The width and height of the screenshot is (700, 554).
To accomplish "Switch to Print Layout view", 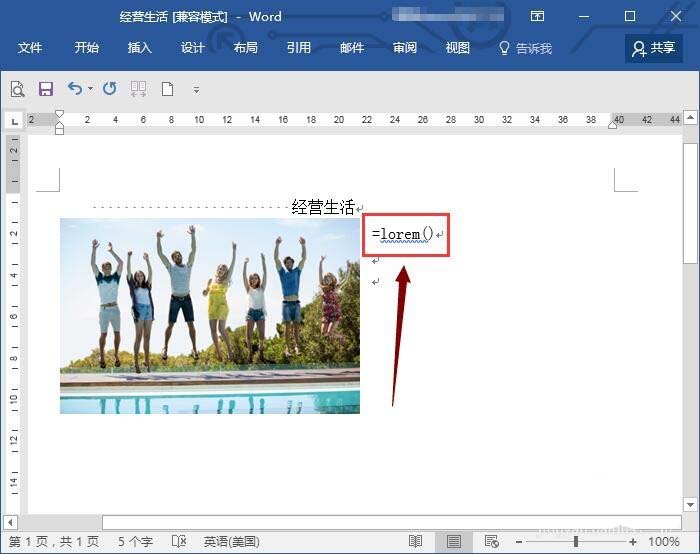I will [x=453, y=541].
